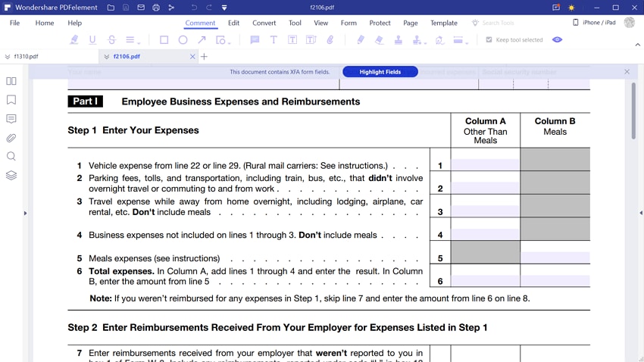Select the Eraser tool

coord(379,40)
